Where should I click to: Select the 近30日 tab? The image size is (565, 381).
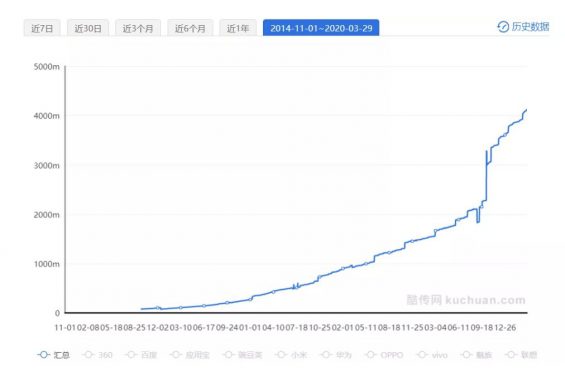pyautogui.click(x=88, y=28)
